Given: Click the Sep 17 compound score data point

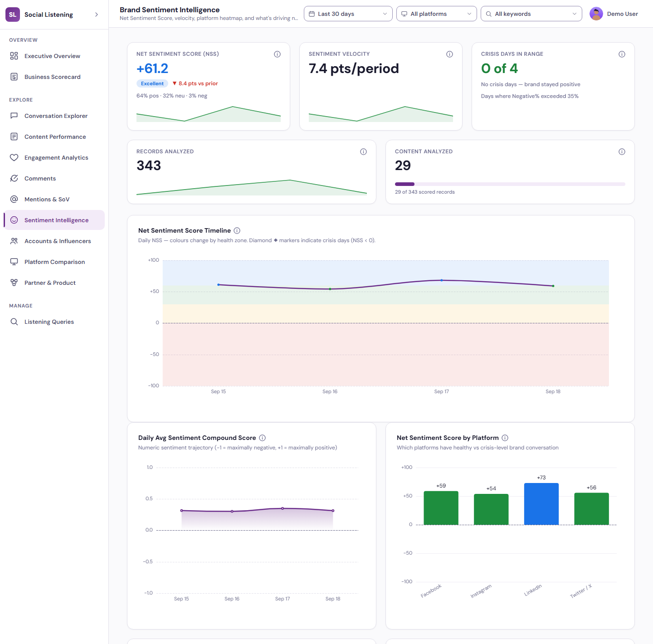Looking at the screenshot, I should tap(283, 508).
